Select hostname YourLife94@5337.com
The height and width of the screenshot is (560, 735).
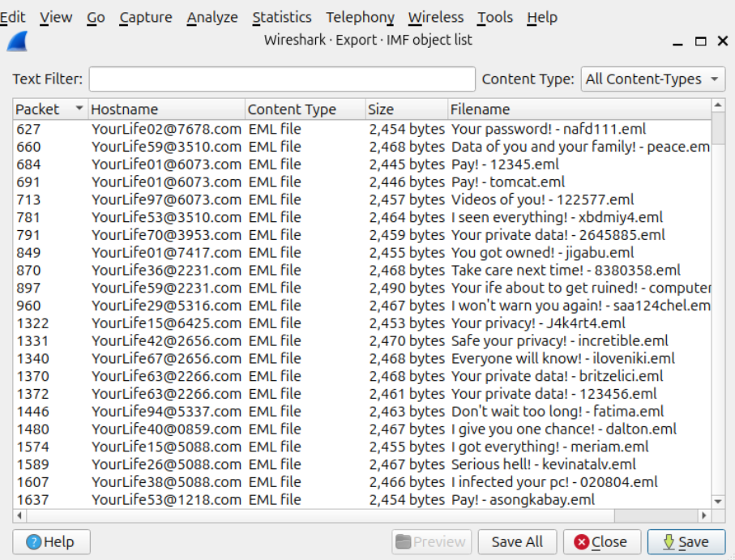[x=166, y=412]
